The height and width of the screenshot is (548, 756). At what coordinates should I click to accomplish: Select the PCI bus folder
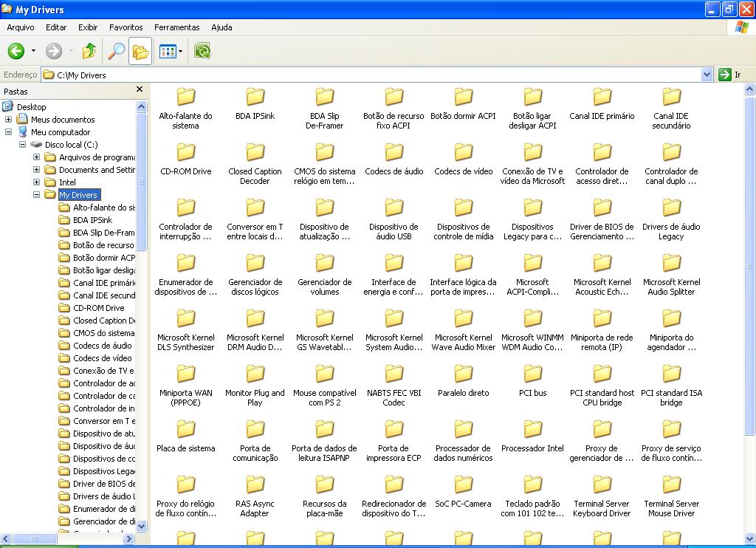532,374
